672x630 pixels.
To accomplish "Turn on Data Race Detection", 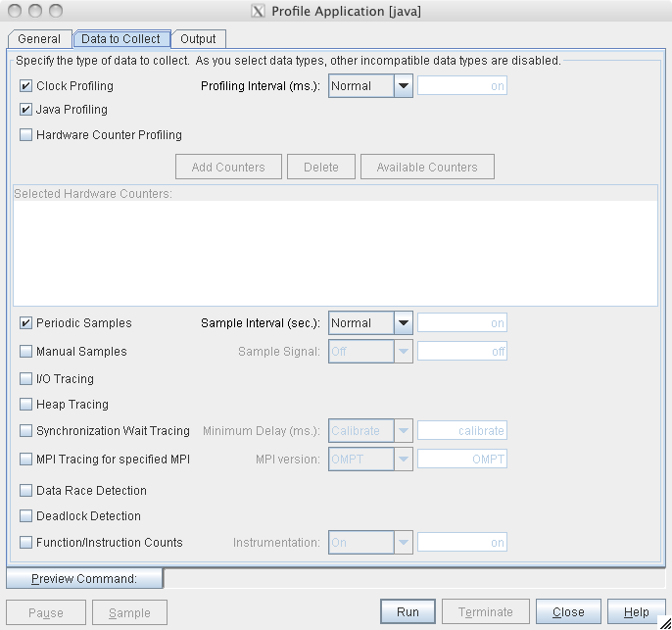I will click(25, 490).
